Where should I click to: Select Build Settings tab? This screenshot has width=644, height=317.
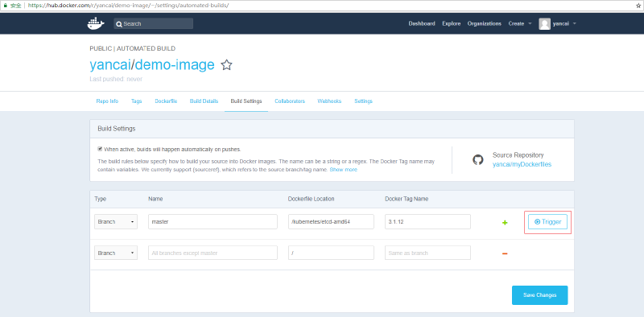point(246,101)
